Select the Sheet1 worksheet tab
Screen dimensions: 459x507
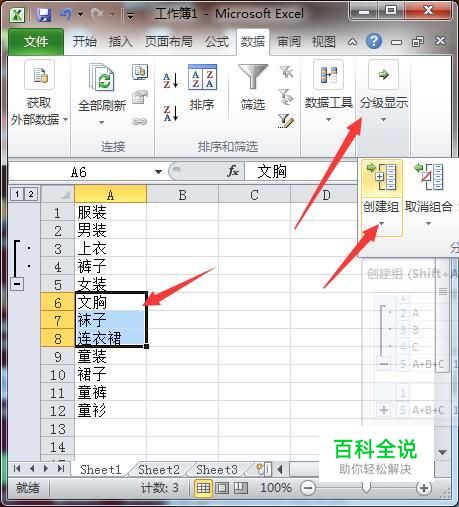(x=101, y=470)
